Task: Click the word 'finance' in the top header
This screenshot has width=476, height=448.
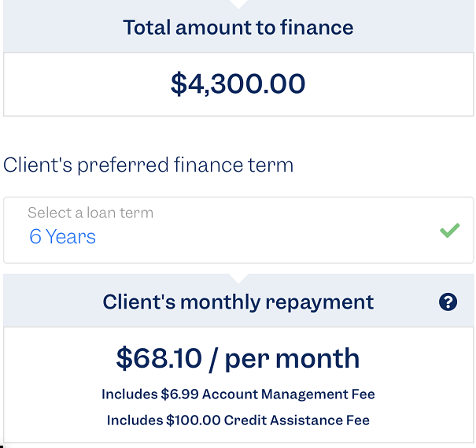Action: click(x=317, y=28)
